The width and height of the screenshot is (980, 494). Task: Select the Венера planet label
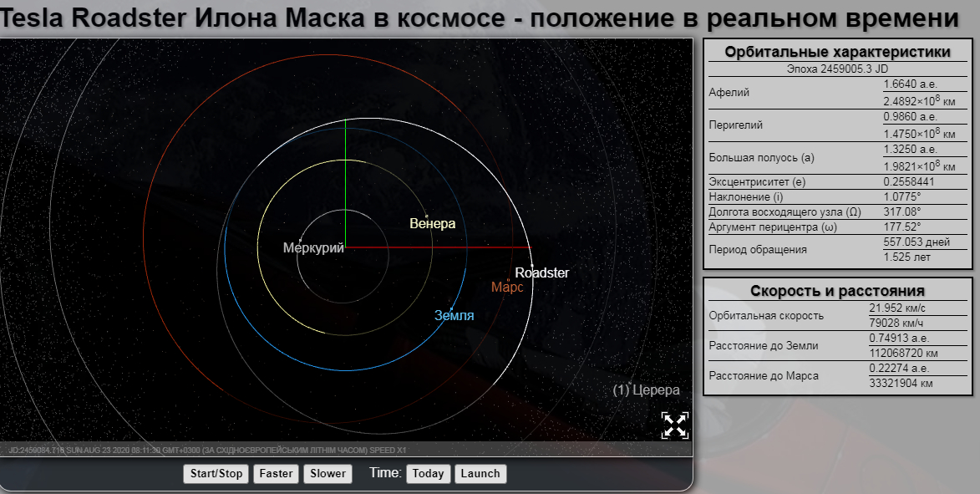tap(432, 224)
